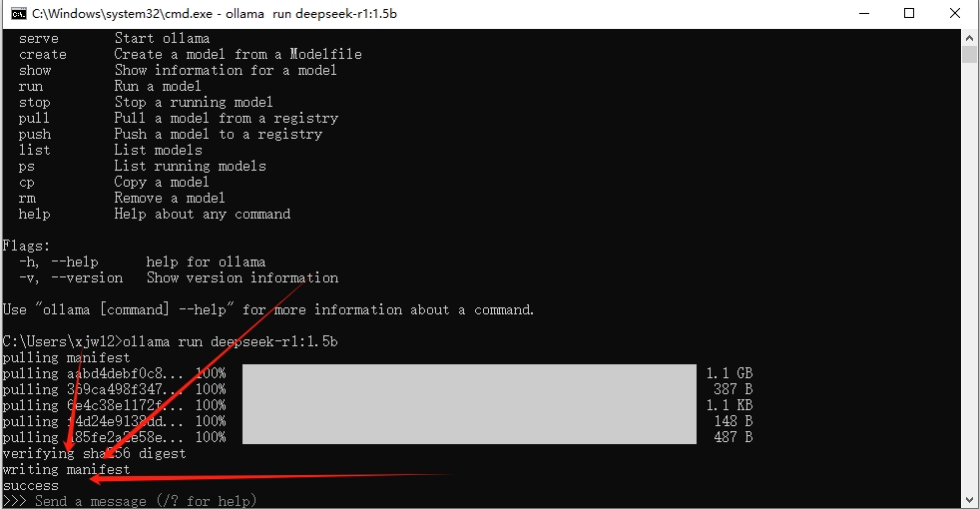Click the '487 B' size value

(x=734, y=437)
